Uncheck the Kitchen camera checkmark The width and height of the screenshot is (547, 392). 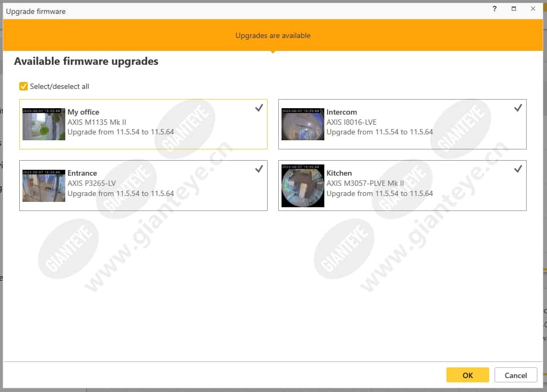coord(518,169)
